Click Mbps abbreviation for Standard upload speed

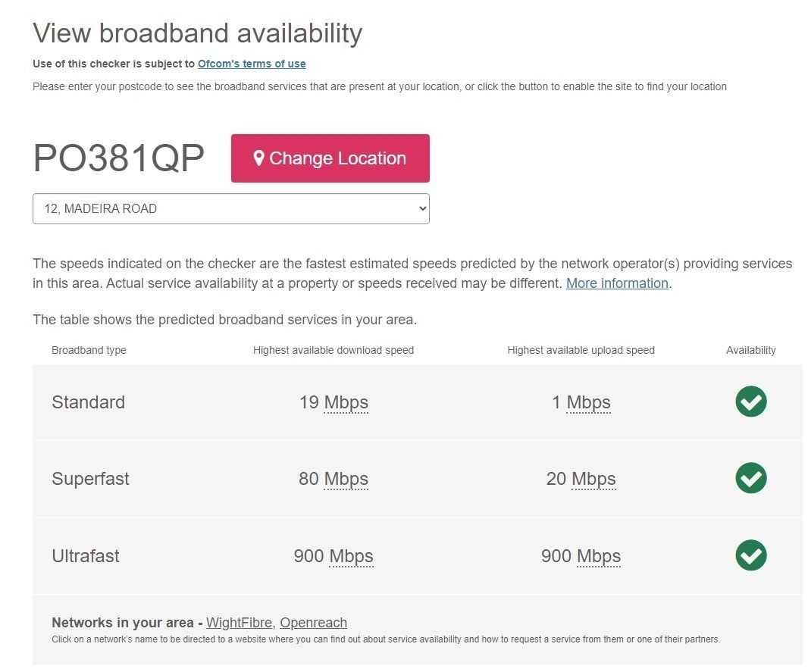(588, 402)
